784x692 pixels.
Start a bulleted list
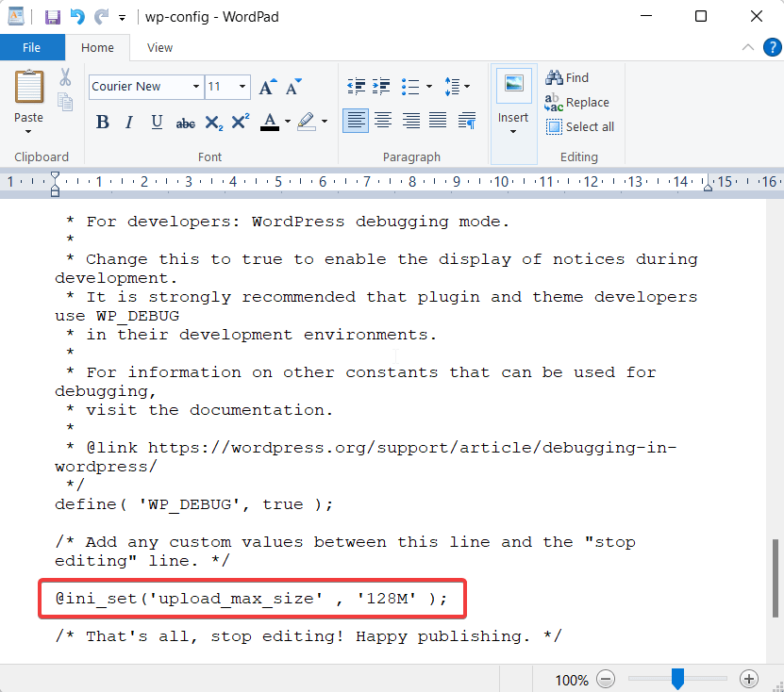click(x=410, y=87)
